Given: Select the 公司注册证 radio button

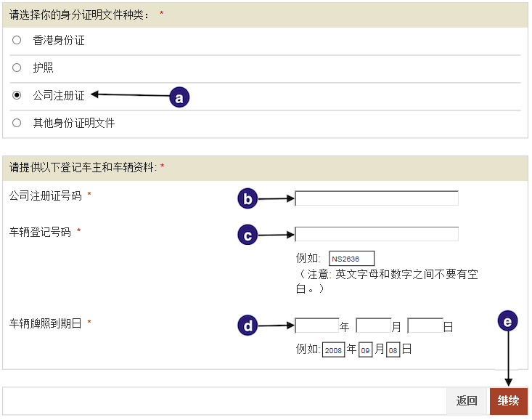Looking at the screenshot, I should coord(17,95).
